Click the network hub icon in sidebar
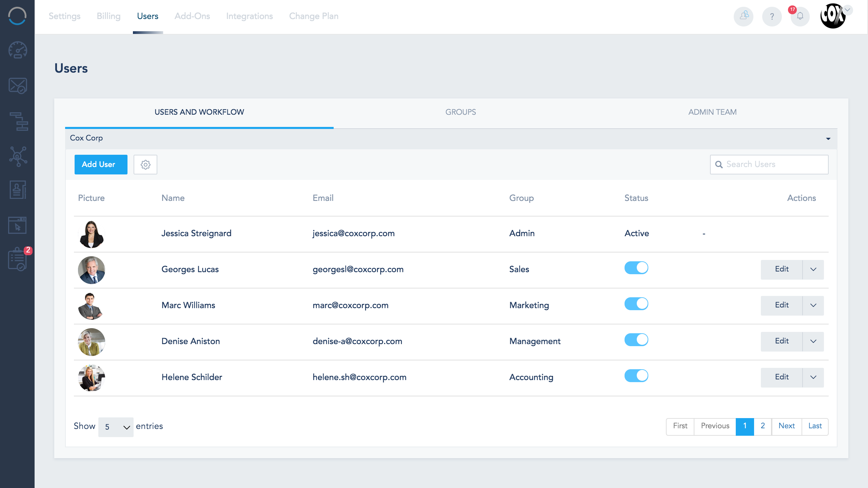This screenshot has height=488, width=868. (18, 156)
